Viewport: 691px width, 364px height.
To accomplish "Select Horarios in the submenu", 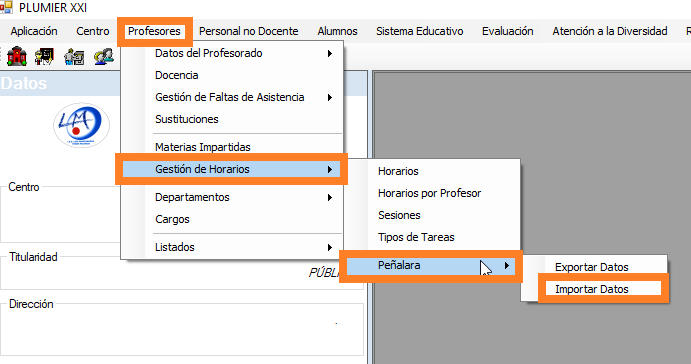I will [432, 171].
